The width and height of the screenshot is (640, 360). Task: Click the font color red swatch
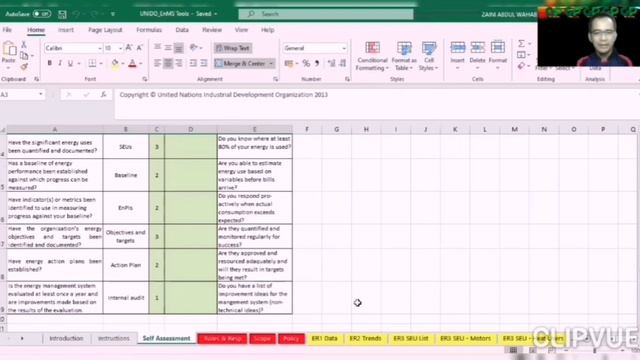coord(132,64)
